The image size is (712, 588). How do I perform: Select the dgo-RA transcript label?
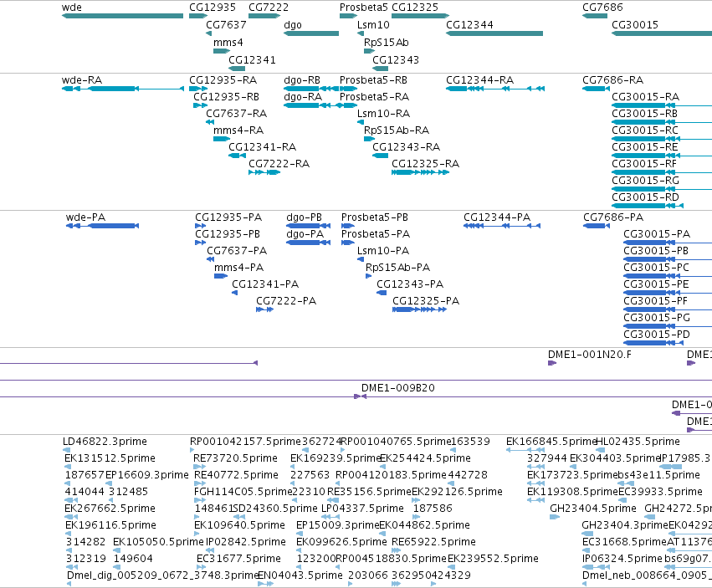tap(303, 97)
